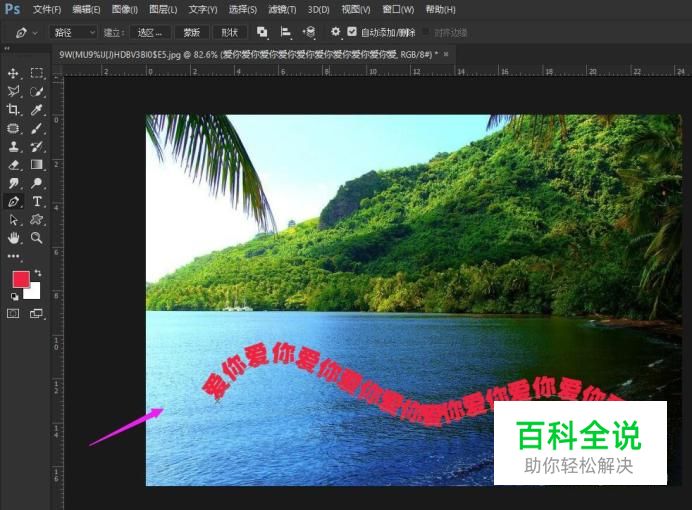Select the Brush tool
Screen dimensions: 692x510
(x=37, y=128)
